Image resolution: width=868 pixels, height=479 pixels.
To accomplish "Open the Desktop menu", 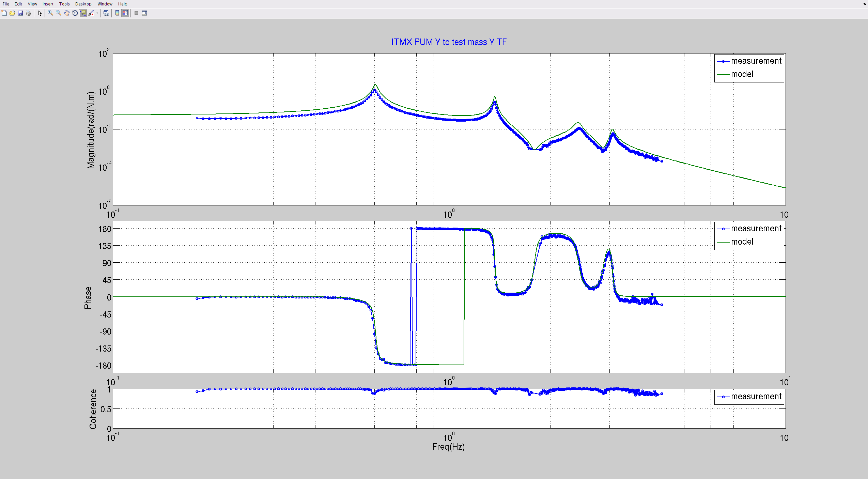I will (83, 4).
